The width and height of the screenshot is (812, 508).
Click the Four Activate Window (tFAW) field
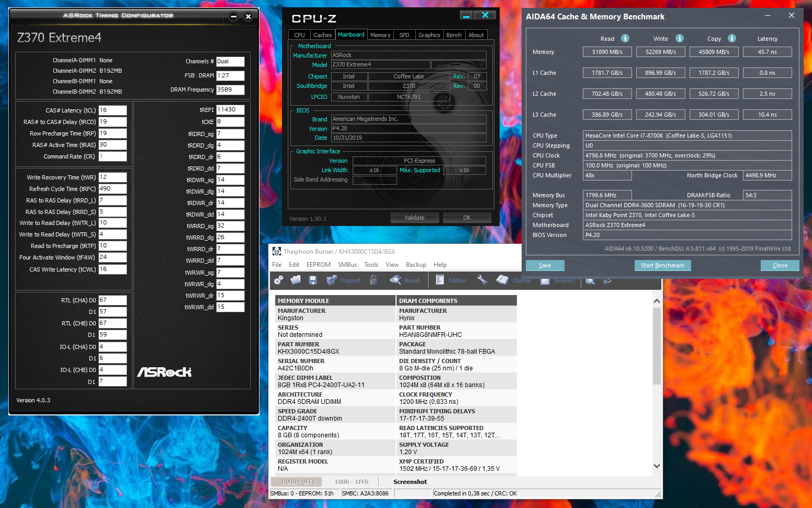[x=112, y=257]
